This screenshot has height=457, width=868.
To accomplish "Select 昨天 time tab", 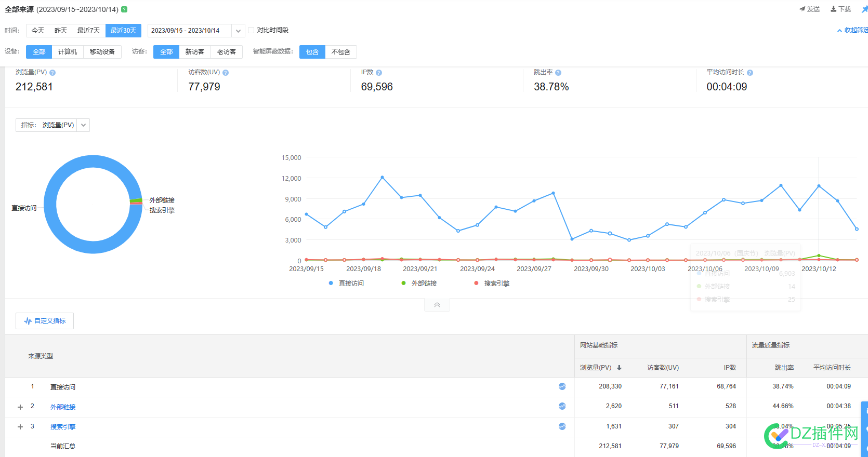I will 61,31.
